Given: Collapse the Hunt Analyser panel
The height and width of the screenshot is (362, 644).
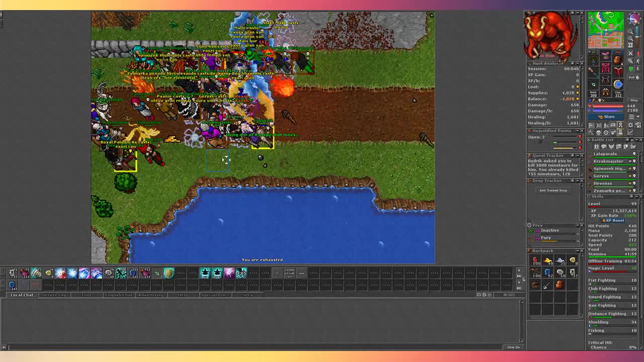Looking at the screenshot, I should tap(578, 63).
